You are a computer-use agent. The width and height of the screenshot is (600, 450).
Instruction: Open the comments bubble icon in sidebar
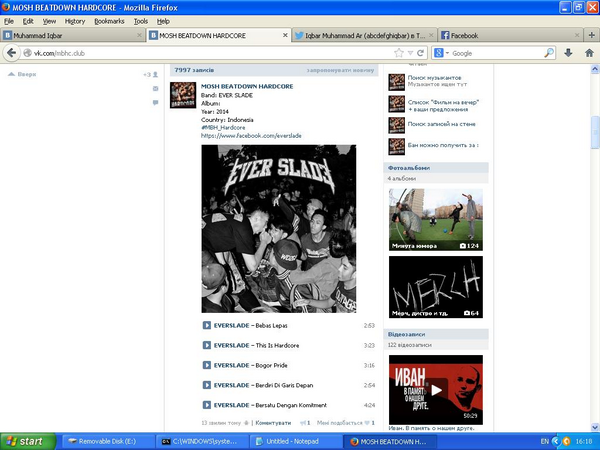coord(155,103)
